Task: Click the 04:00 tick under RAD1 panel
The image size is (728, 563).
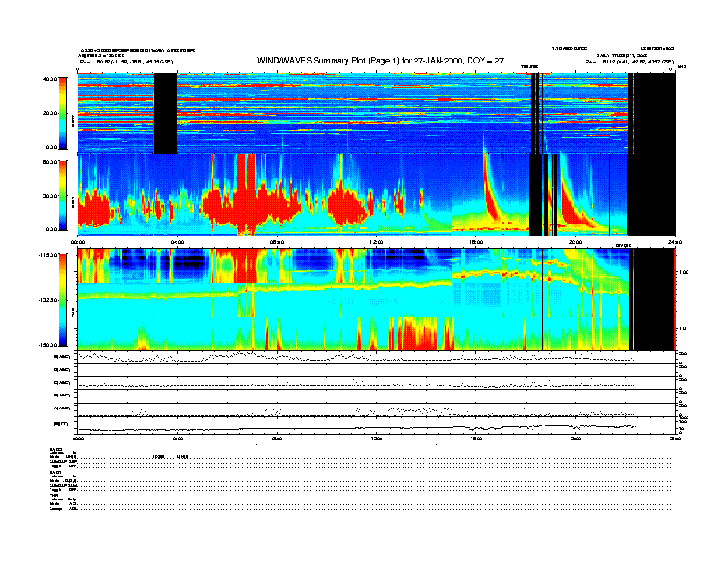Action: point(177,242)
